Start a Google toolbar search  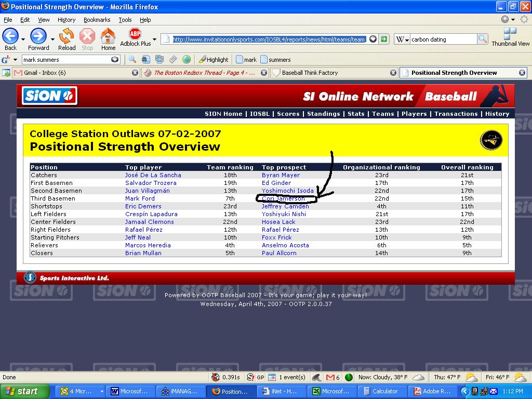pos(131,59)
